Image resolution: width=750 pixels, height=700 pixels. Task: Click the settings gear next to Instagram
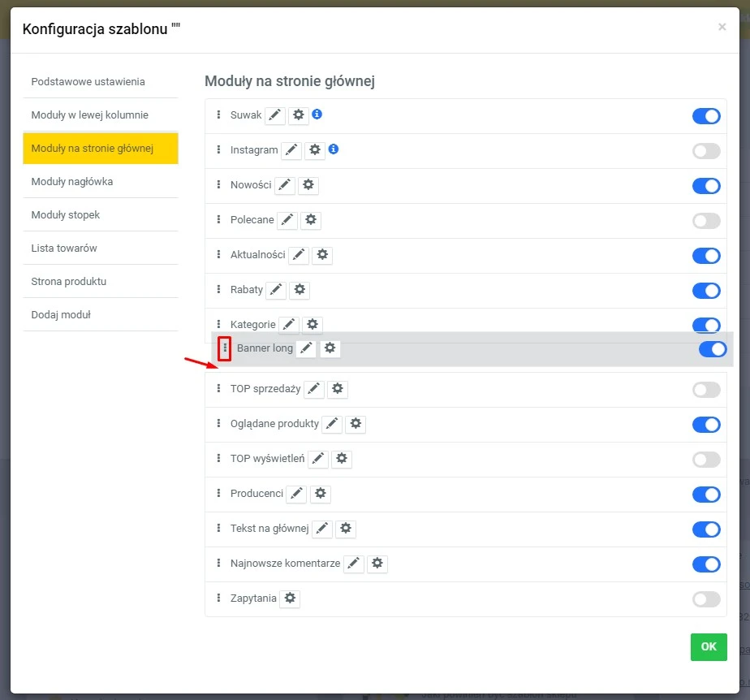tap(315, 149)
